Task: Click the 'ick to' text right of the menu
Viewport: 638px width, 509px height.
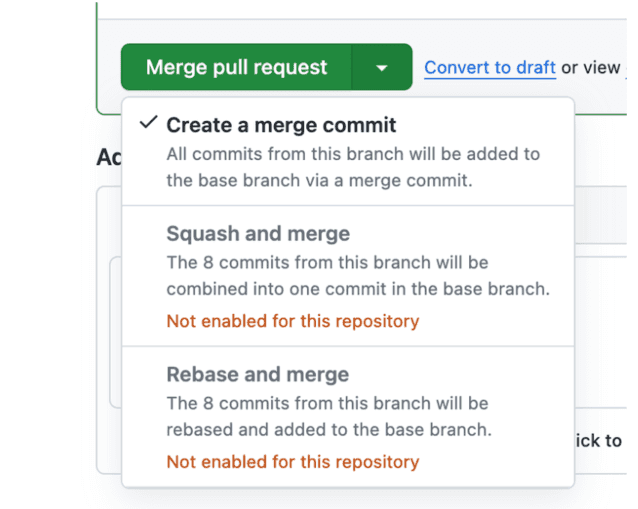Action: (599, 440)
